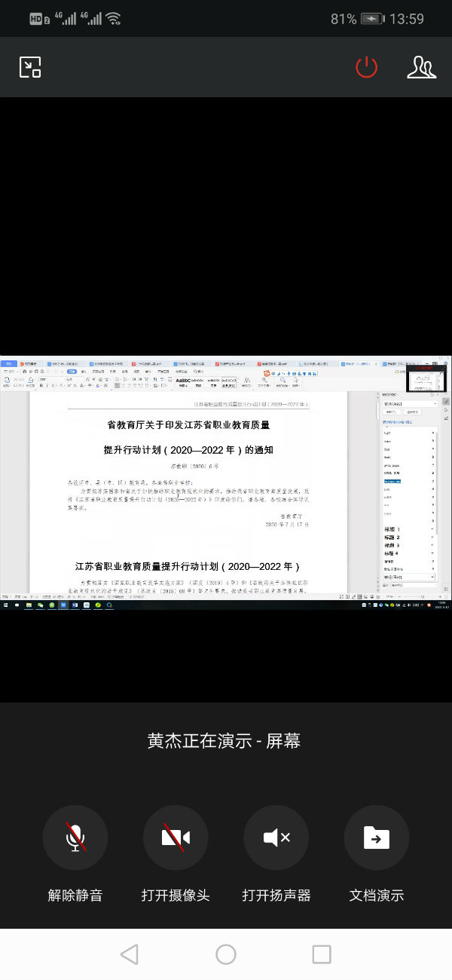Tap the exit fullscreen/minimize window icon
This screenshot has width=452, height=980.
pyautogui.click(x=30, y=67)
